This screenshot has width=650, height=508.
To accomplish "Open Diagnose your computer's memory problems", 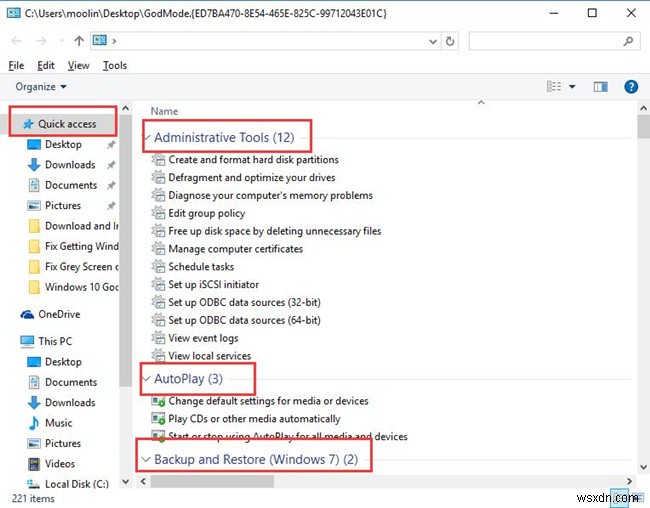I will click(x=270, y=195).
